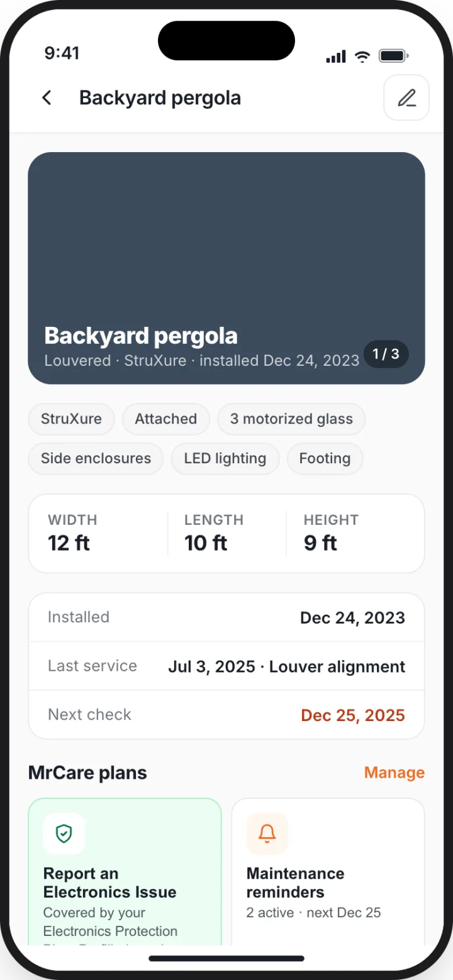
Task: Tap the Wi-Fi status icon
Action: [362, 57]
